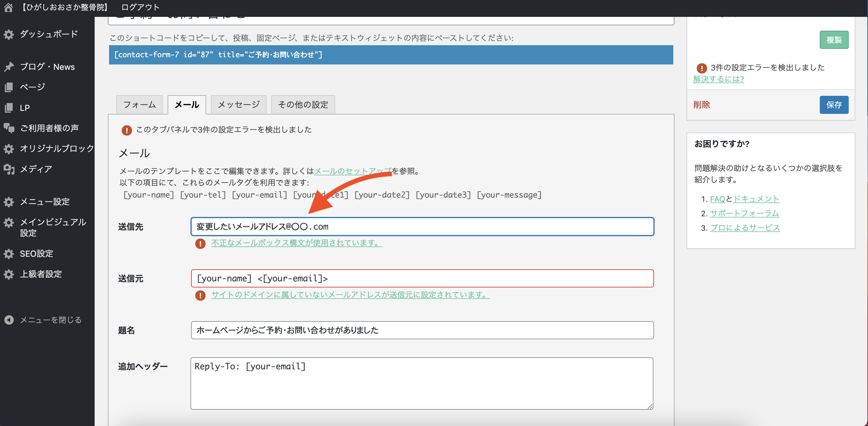Image resolution: width=868 pixels, height=426 pixels.
Task: Click the media icon beside メディア
Action: 9,169
